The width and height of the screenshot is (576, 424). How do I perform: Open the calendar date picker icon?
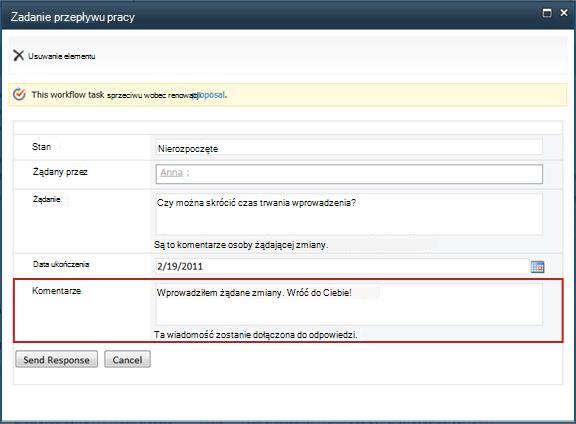[537, 267]
